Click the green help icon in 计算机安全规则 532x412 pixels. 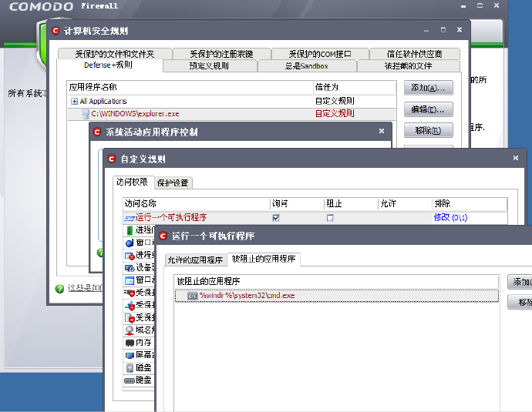coord(59,289)
